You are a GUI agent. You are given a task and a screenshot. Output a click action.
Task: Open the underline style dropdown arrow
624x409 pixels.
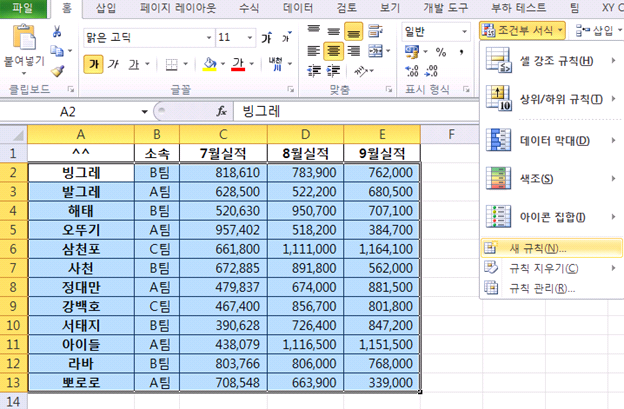click(x=147, y=64)
